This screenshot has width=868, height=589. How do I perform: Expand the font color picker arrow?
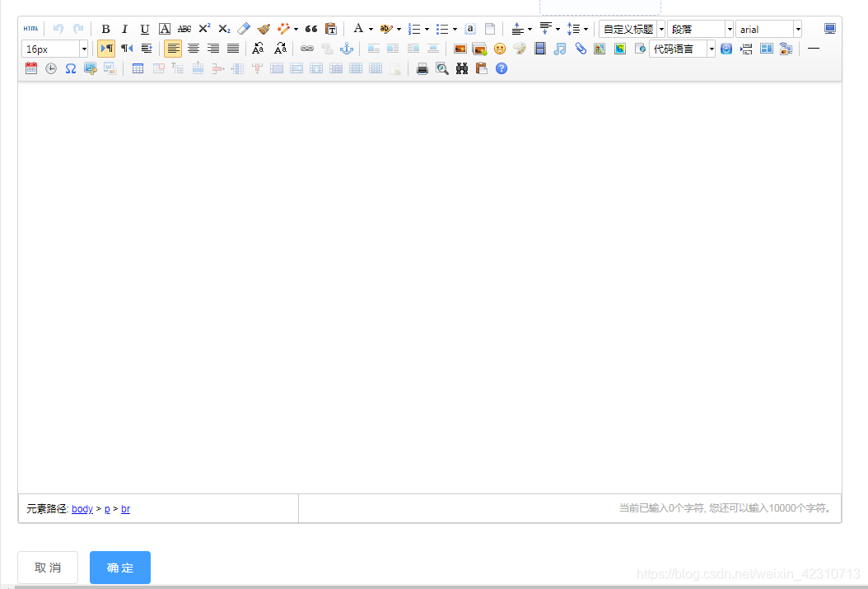click(371, 30)
